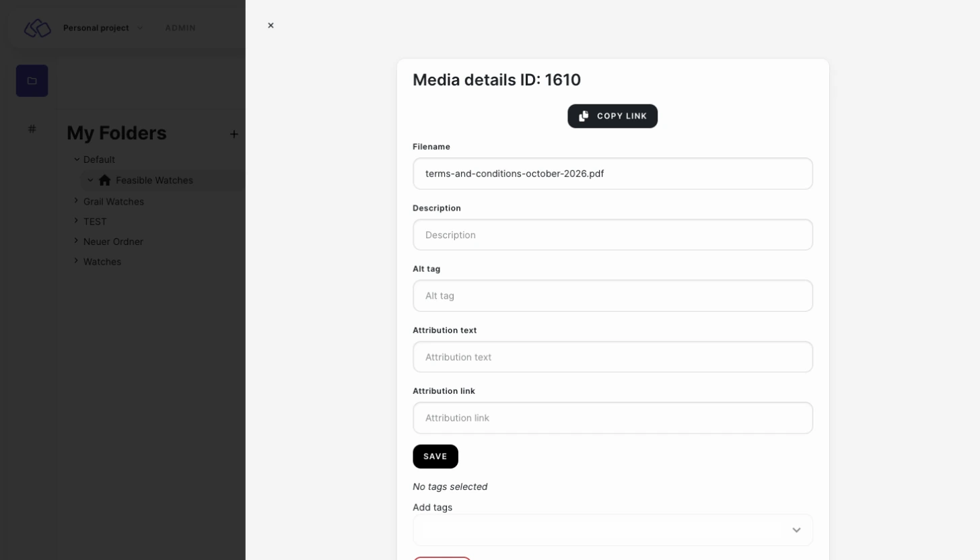This screenshot has height=560, width=980.
Task: Open the folders sidebar icon
Action: pos(32,81)
